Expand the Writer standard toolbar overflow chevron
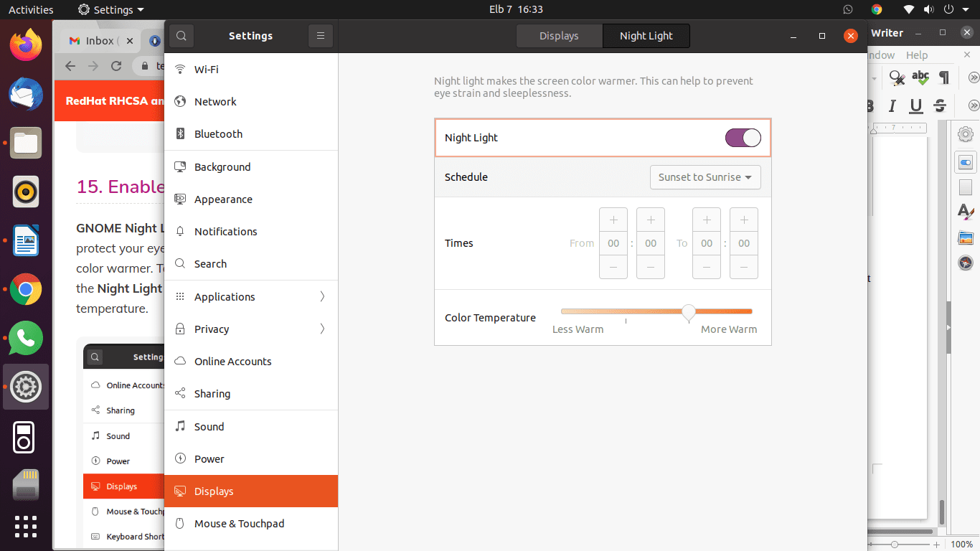This screenshot has width=980, height=551. [974, 77]
